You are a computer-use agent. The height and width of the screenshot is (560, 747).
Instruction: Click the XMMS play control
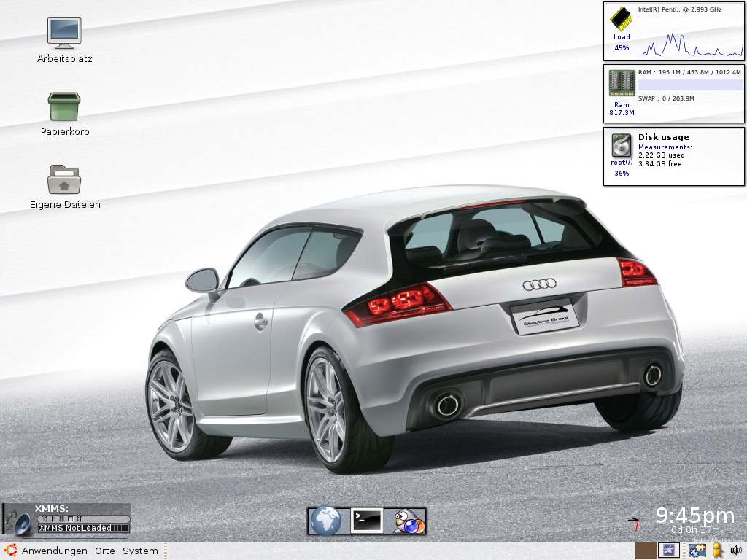tap(53, 519)
